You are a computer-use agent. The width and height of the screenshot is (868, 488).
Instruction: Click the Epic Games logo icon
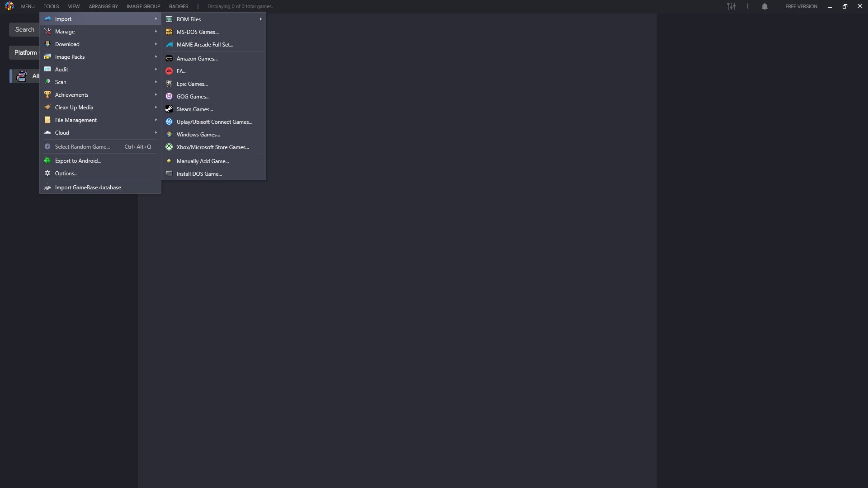pos(169,84)
